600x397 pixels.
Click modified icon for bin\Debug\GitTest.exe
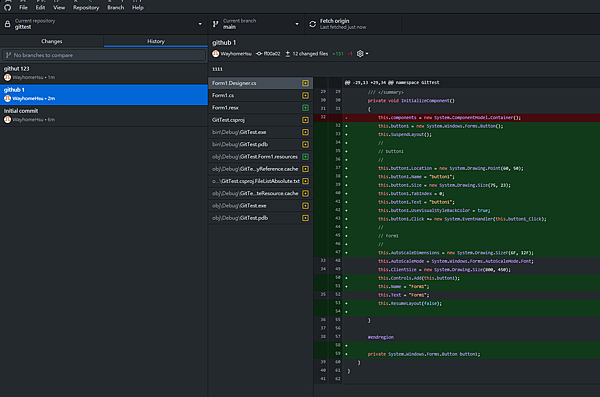pos(305,132)
